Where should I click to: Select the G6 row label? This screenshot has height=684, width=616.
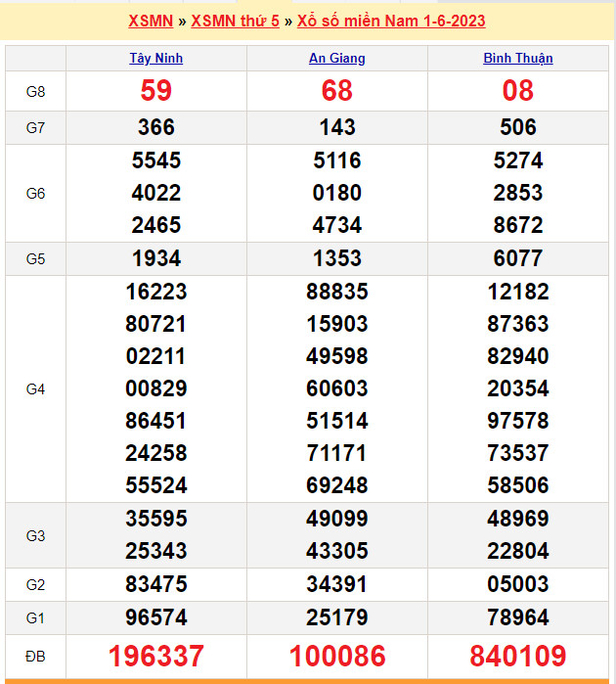point(35,193)
